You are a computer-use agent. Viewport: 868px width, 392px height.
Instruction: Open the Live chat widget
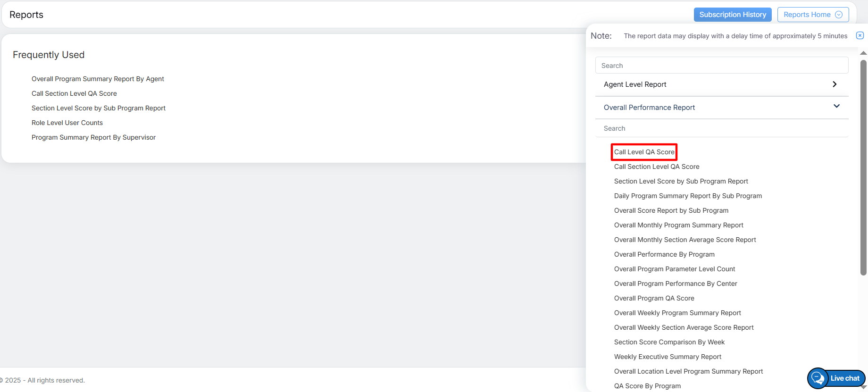tap(836, 378)
